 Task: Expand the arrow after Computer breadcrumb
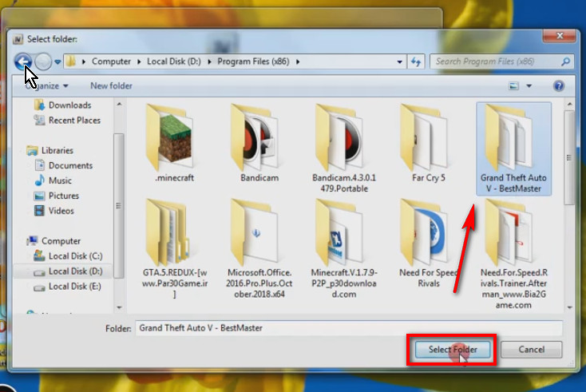139,61
